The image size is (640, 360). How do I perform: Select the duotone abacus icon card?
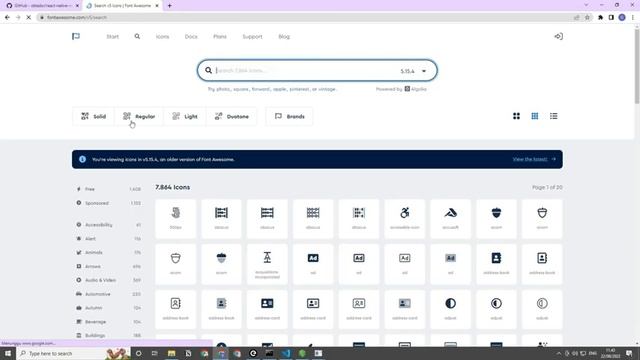(359, 219)
